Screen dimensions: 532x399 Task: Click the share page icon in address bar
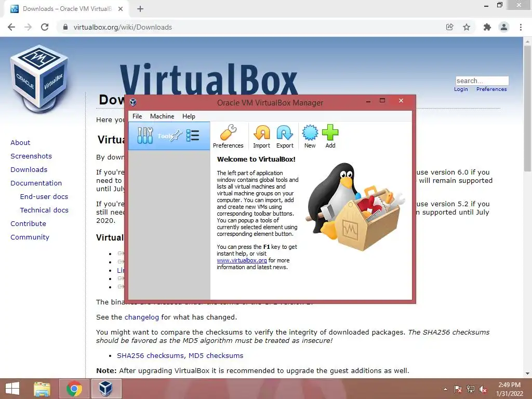449,27
